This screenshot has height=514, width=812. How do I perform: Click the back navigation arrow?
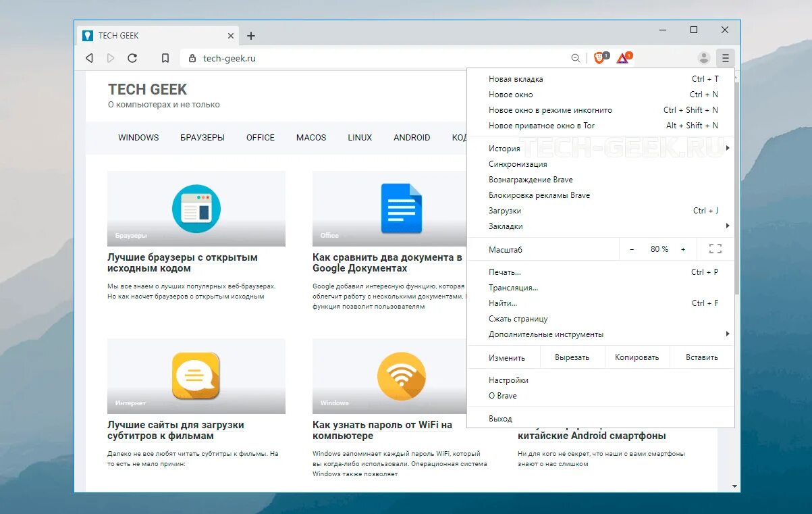(x=89, y=58)
